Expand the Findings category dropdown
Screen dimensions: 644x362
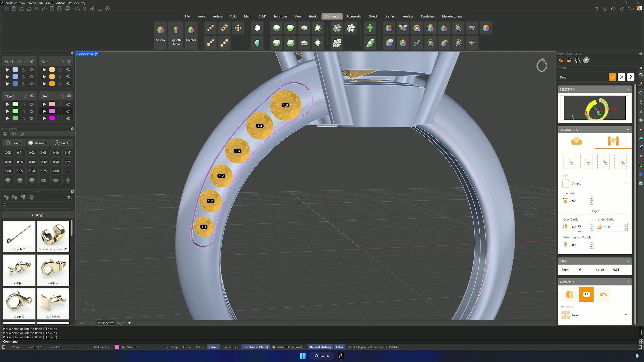click(x=38, y=215)
